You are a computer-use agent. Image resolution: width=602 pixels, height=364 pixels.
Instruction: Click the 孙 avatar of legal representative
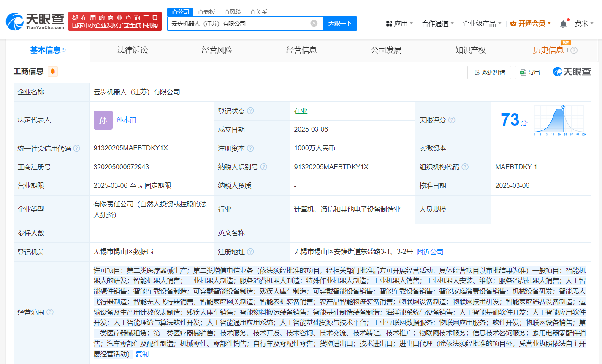[x=103, y=120]
